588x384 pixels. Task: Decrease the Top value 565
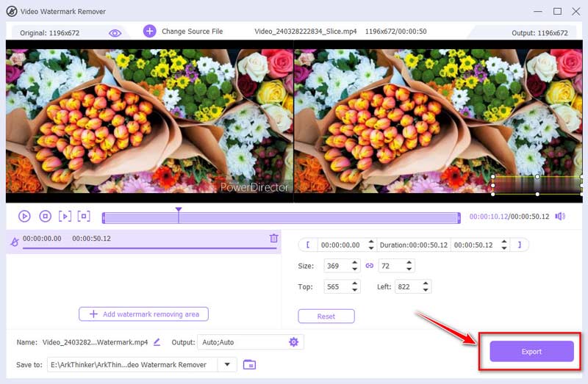pos(354,290)
